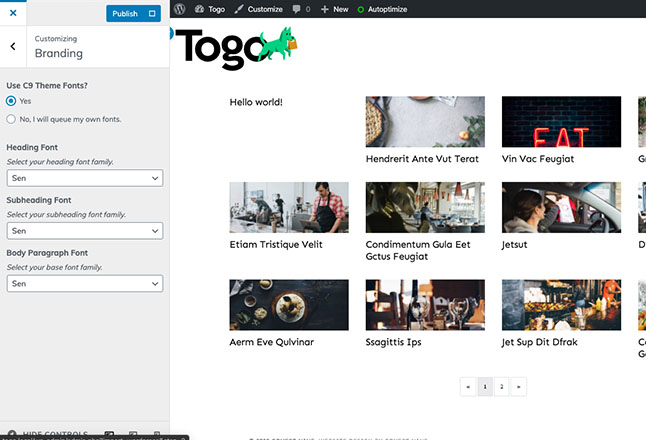Open the Hello world! post

(256, 102)
